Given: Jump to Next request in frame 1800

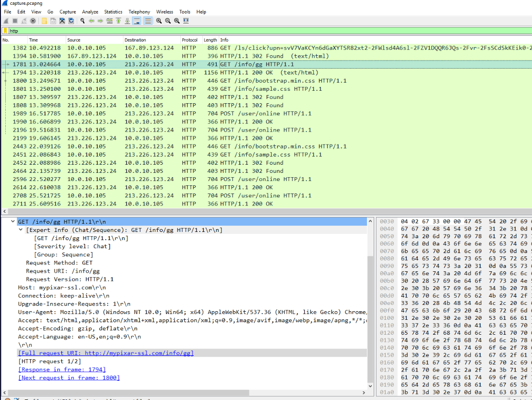Looking at the screenshot, I should point(69,377).
